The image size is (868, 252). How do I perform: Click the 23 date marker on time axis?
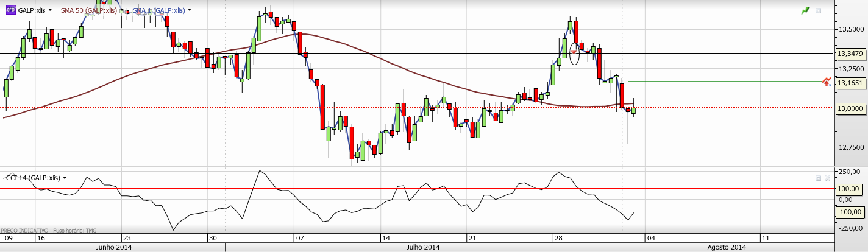[x=127, y=237]
